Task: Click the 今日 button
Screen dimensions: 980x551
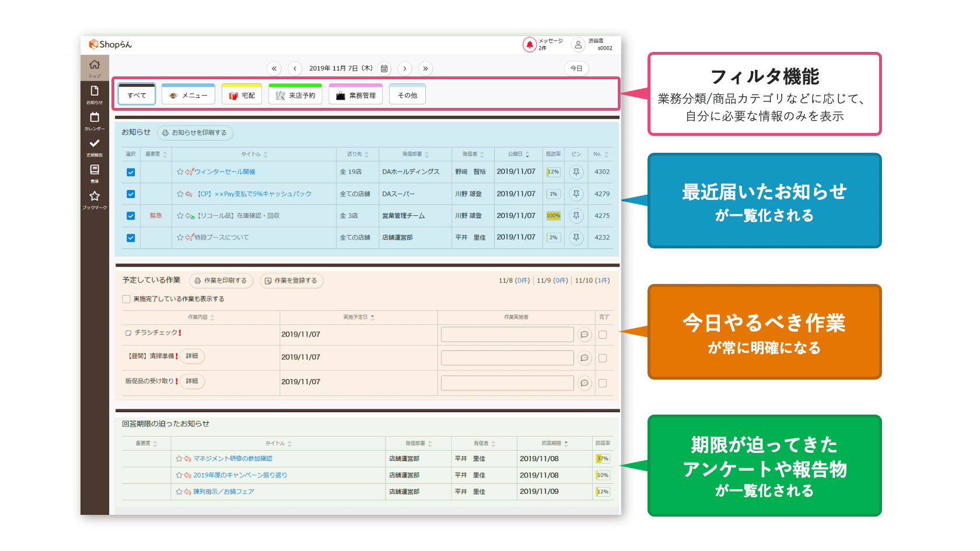Action: 576,68
